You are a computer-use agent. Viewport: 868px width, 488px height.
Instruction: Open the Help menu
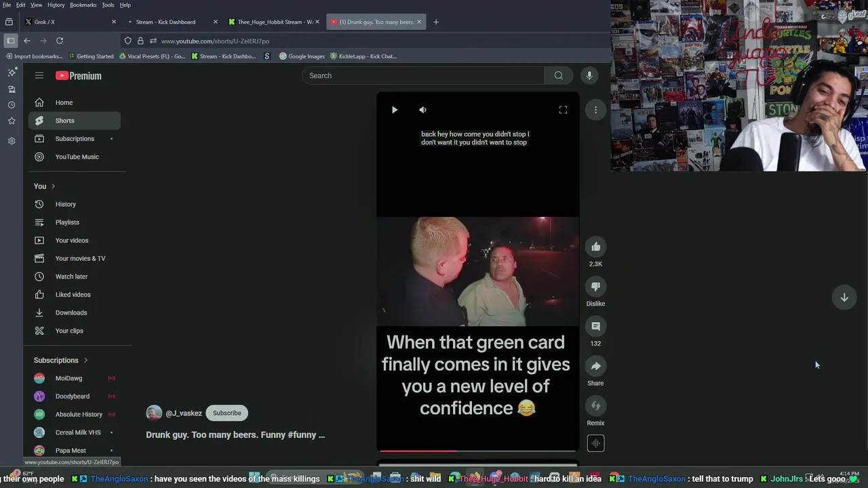pyautogui.click(x=125, y=5)
